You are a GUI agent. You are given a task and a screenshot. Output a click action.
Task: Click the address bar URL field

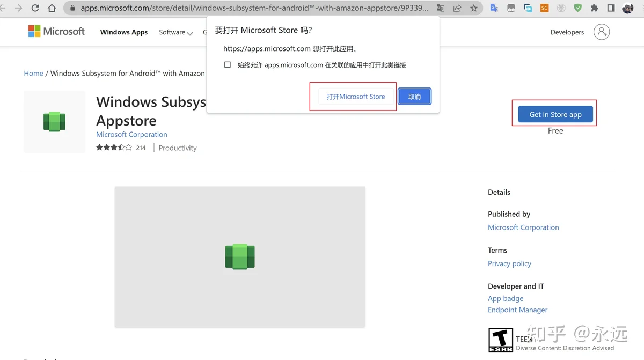pos(255,8)
